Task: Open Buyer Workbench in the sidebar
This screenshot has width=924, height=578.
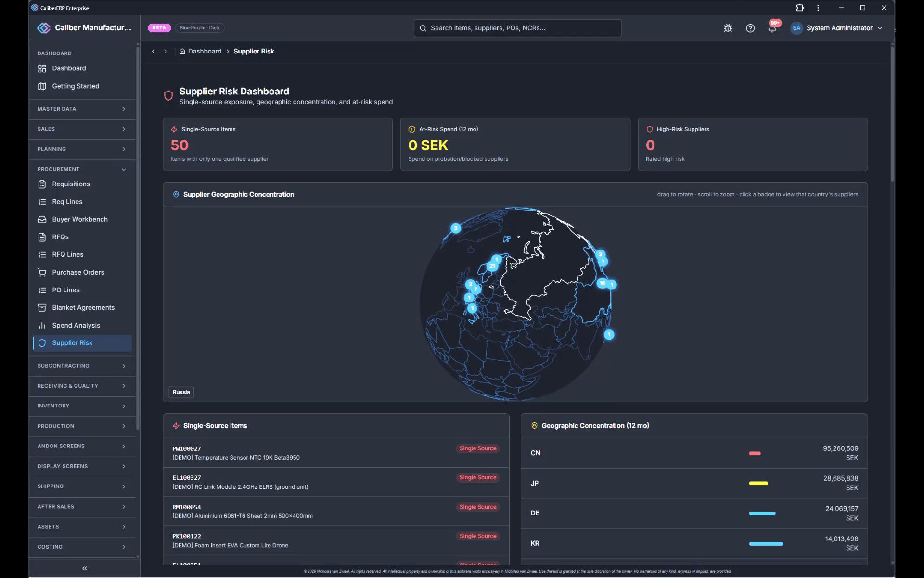Action: coord(82,219)
